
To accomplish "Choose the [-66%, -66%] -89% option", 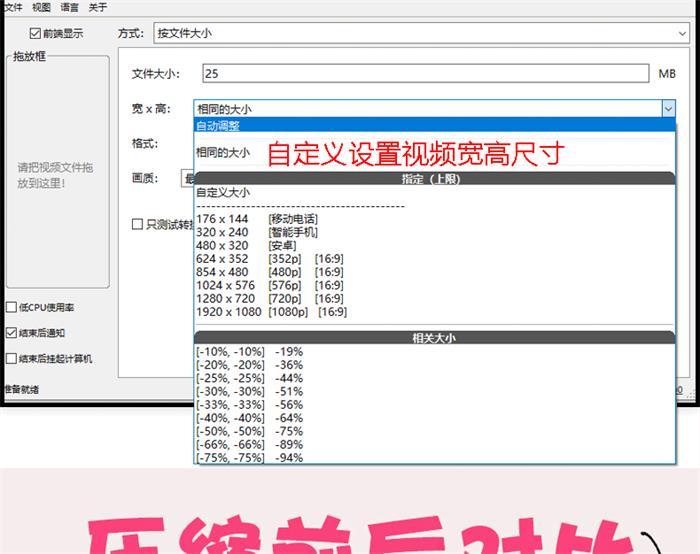I will pos(435,445).
